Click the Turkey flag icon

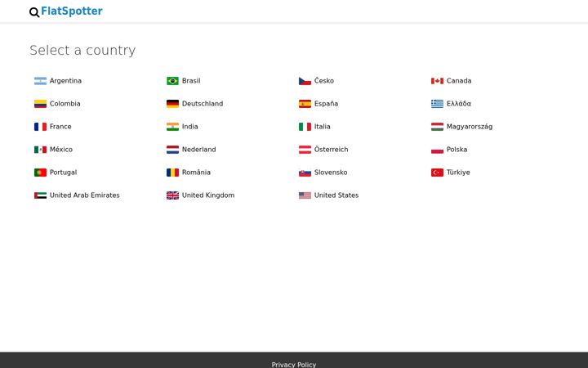(437, 173)
